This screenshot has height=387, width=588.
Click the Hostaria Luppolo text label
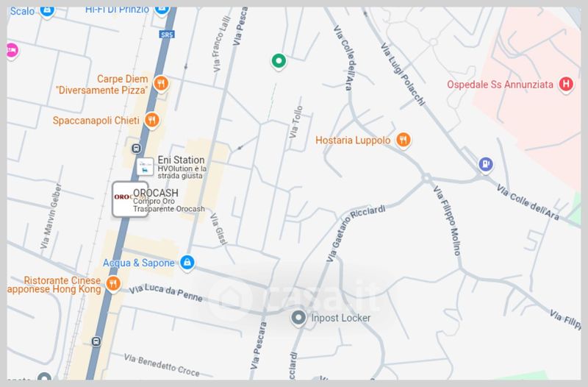point(353,141)
